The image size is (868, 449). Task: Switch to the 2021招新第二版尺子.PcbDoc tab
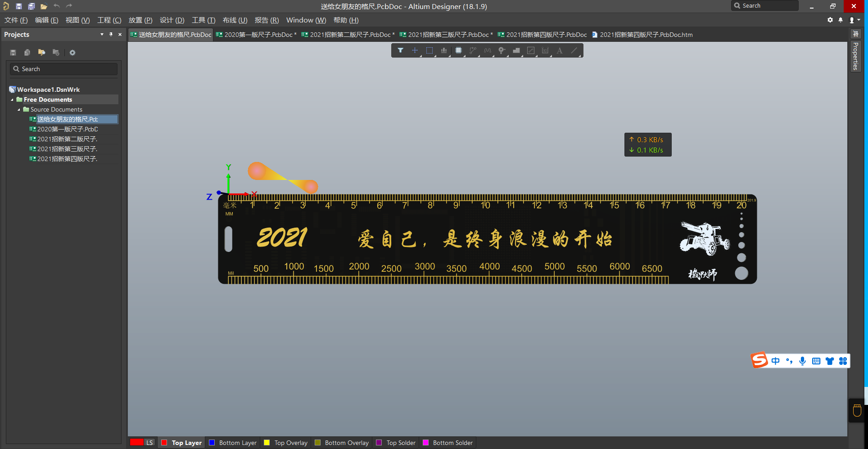point(348,35)
